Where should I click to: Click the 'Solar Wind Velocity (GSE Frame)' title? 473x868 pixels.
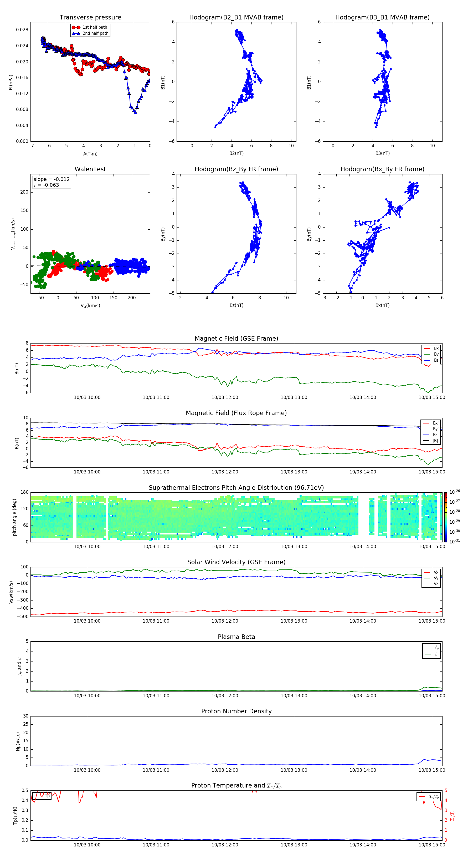tap(236, 562)
